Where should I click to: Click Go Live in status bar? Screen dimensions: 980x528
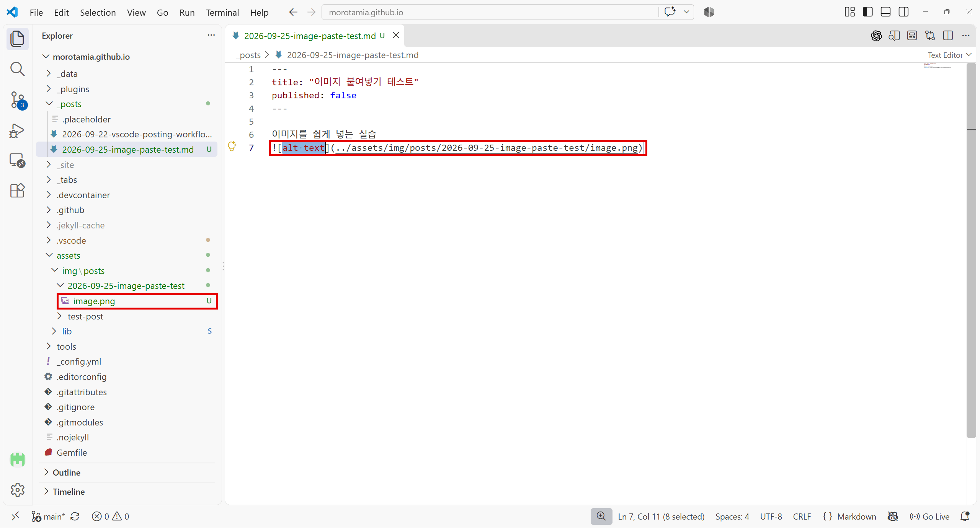(930, 517)
